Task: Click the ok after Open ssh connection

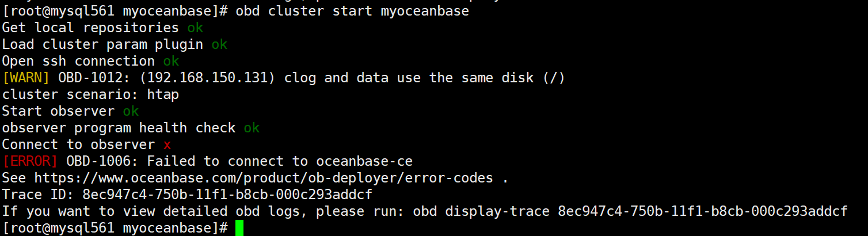Action: pyautogui.click(x=171, y=61)
